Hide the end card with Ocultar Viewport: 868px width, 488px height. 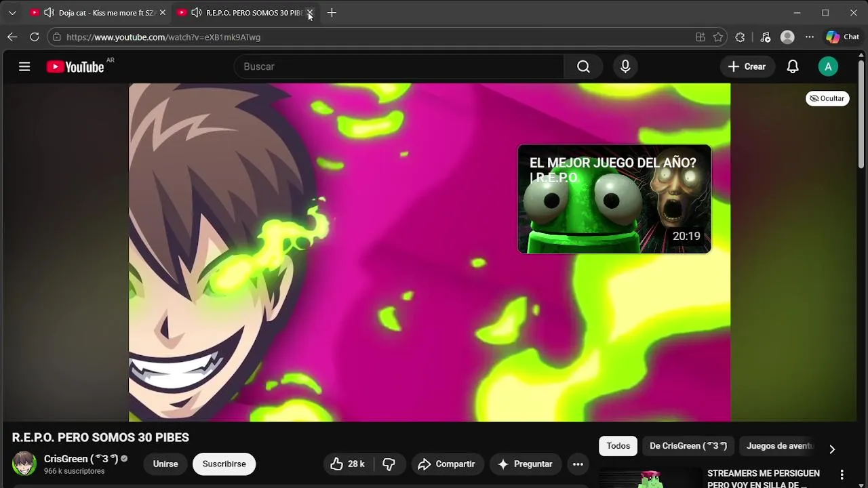pyautogui.click(x=827, y=98)
